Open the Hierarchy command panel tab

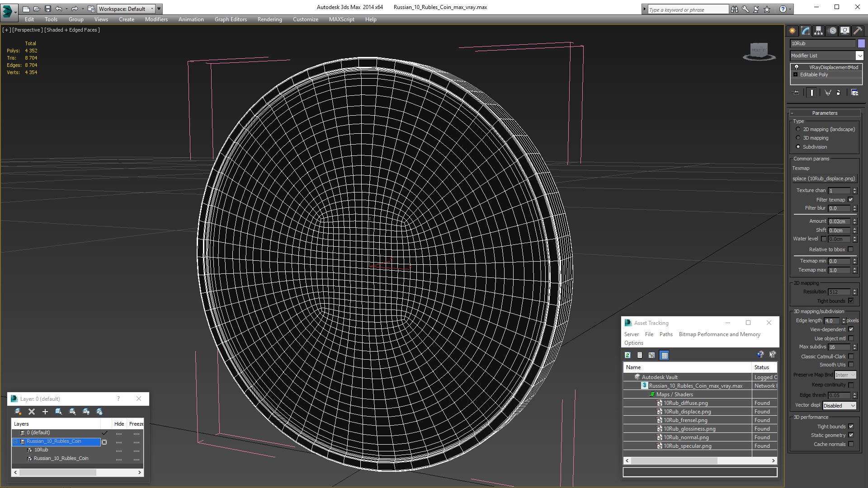[x=818, y=31]
